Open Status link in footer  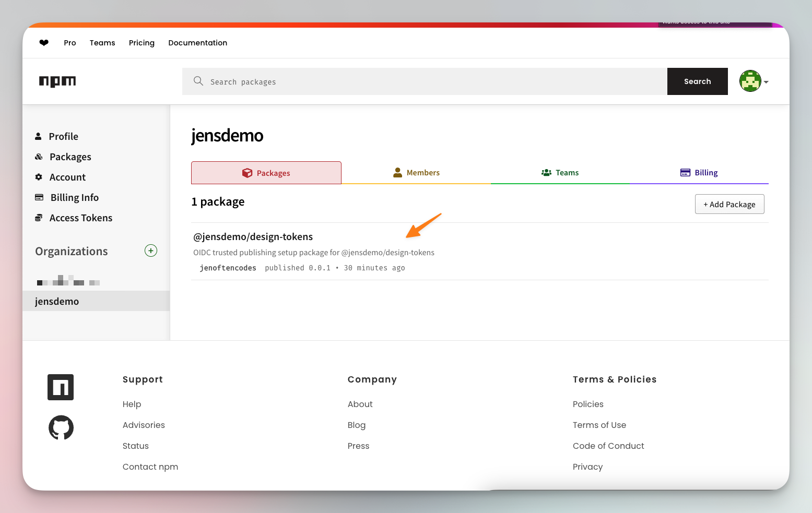(136, 446)
